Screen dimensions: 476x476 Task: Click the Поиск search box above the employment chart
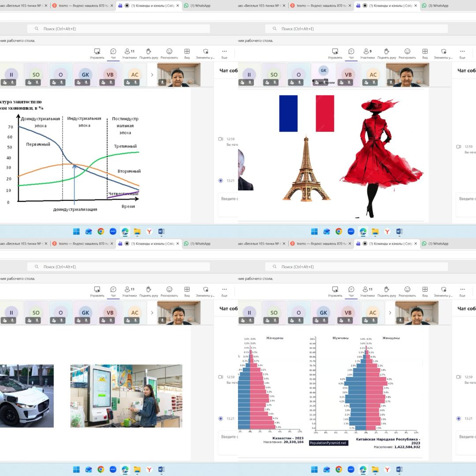(x=119, y=29)
